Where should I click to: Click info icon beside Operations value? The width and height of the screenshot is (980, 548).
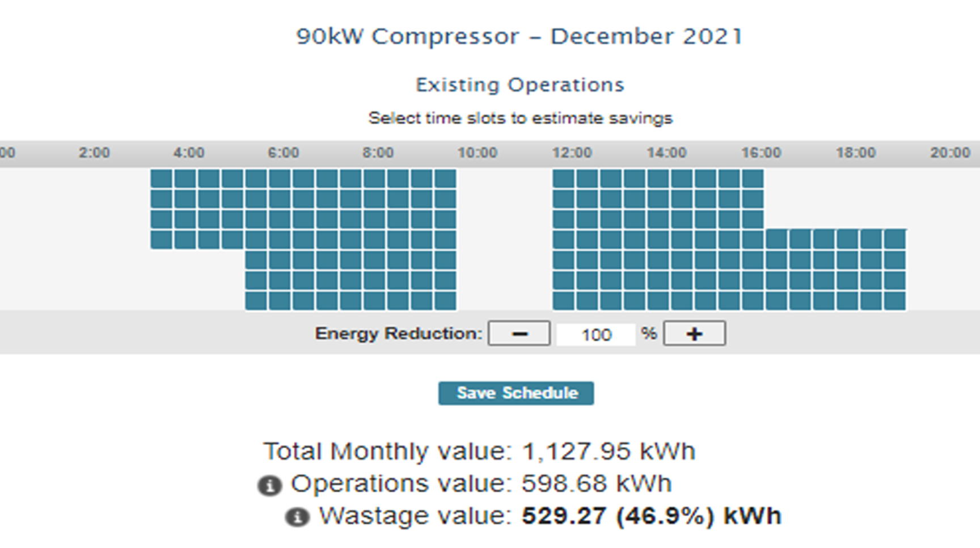pos(269,486)
